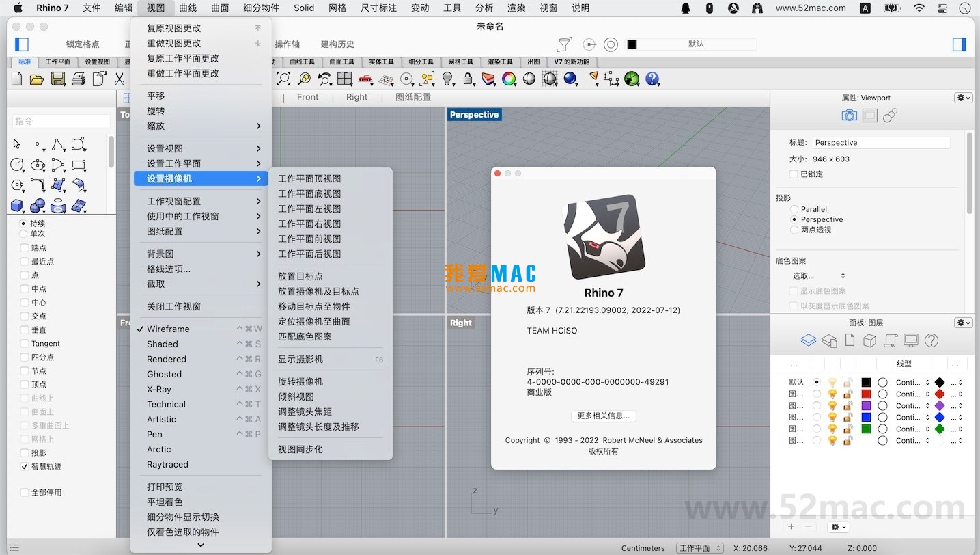This screenshot has width=980, height=555.
Task: Click inside the 指令 command input field
Action: pyautogui.click(x=61, y=120)
